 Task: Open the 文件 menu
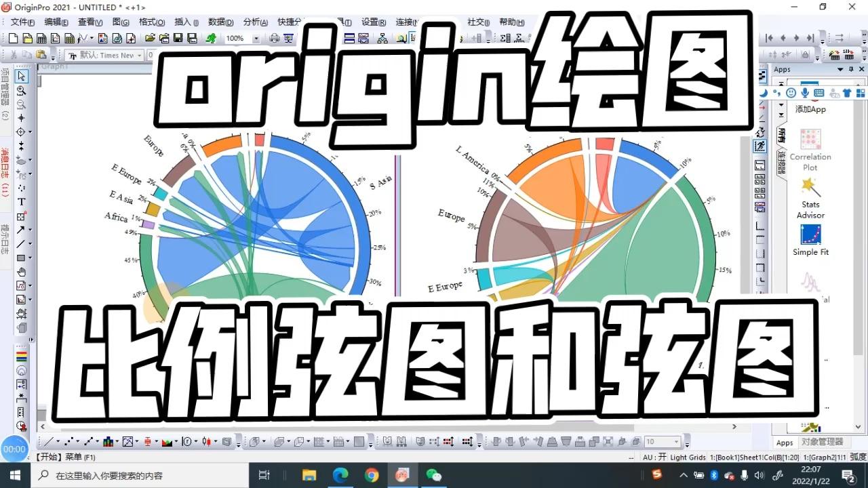(22, 22)
